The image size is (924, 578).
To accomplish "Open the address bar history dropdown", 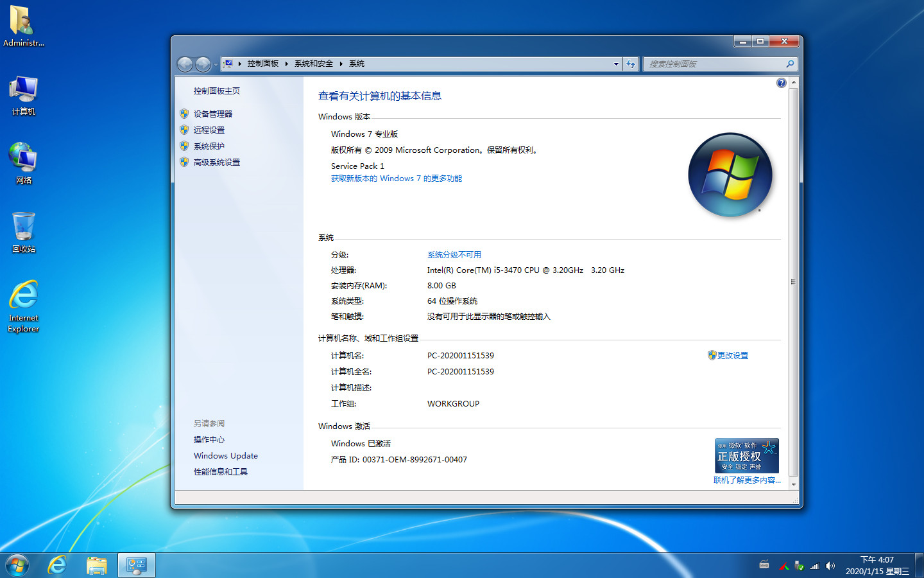I will pyautogui.click(x=616, y=64).
